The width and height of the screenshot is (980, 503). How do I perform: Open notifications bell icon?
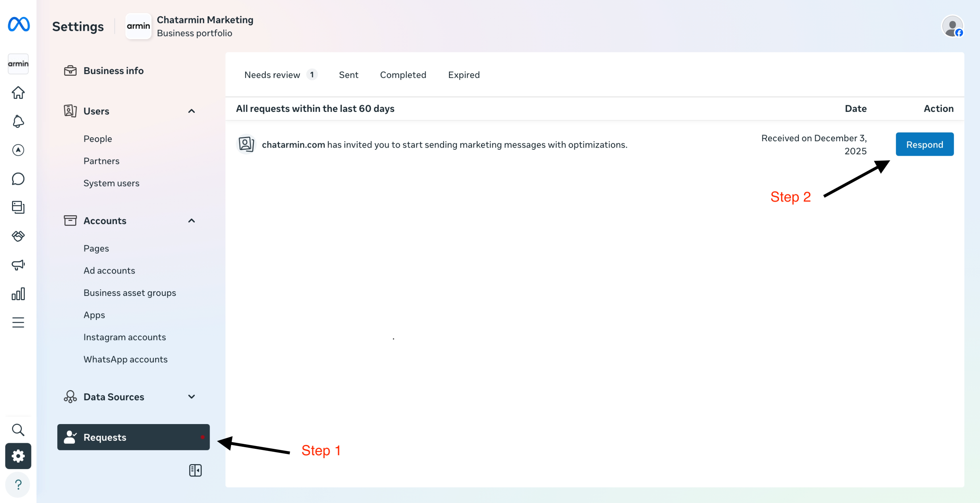(18, 121)
